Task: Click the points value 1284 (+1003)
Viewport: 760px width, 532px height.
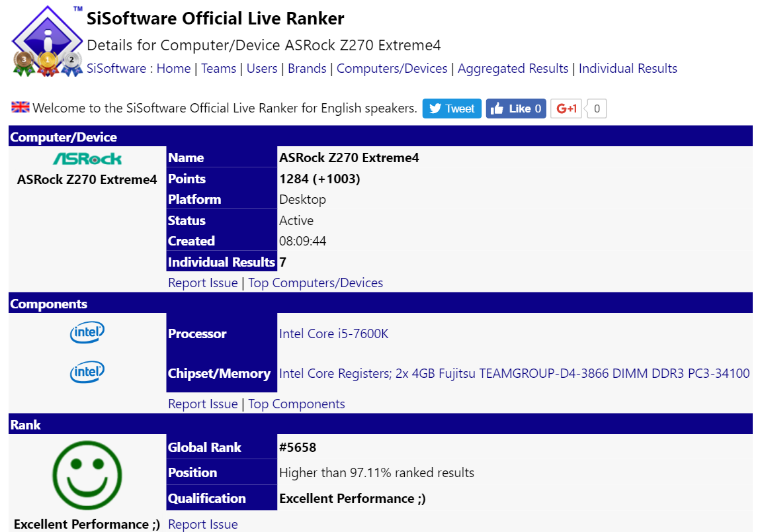Action: [x=319, y=179]
